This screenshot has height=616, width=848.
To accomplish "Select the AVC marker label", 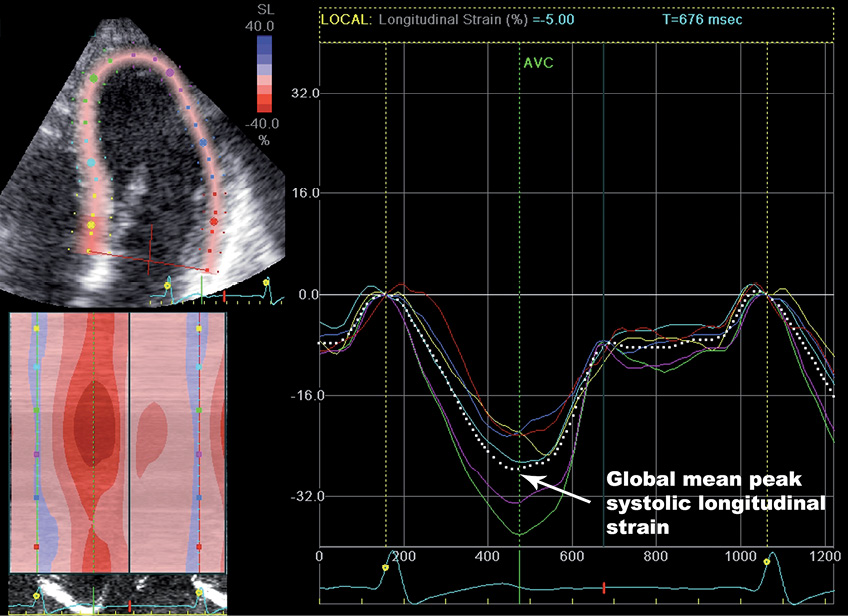I will (x=537, y=62).
